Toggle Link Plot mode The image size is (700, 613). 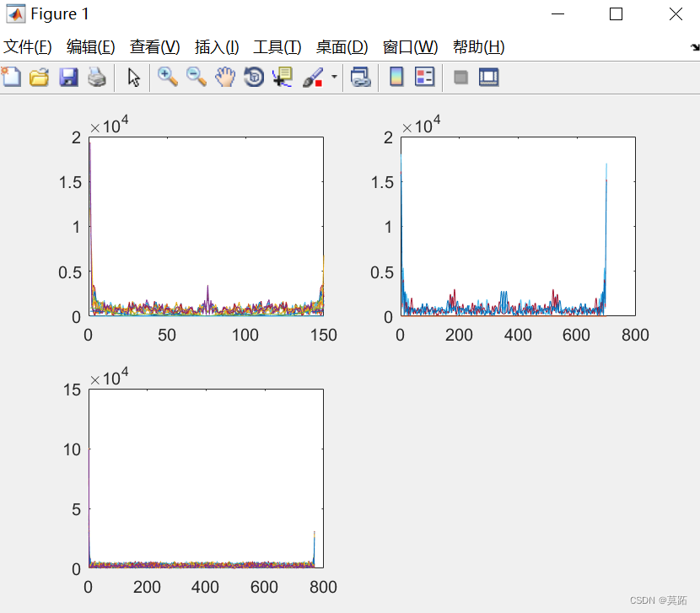pyautogui.click(x=360, y=77)
